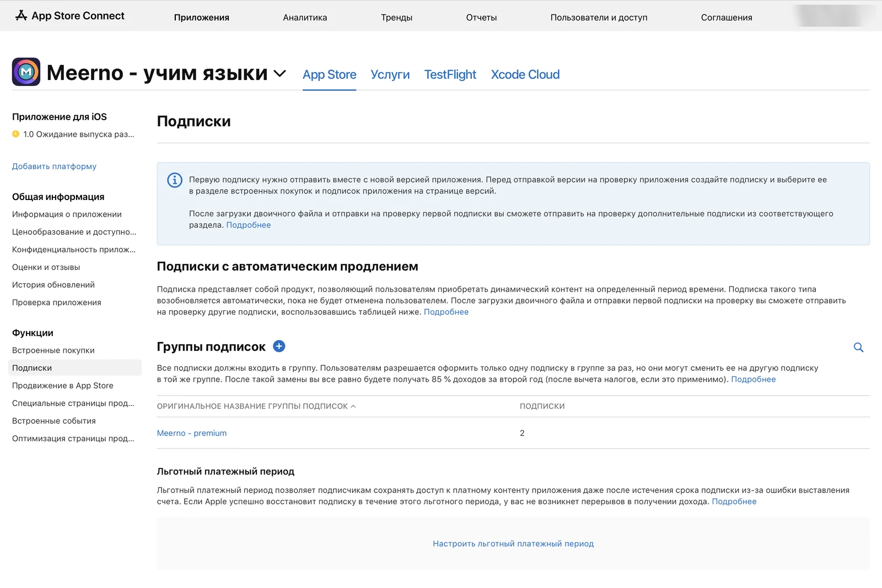Open Конфиденциальность приложения in sidebar
This screenshot has height=588, width=882.
[74, 250]
